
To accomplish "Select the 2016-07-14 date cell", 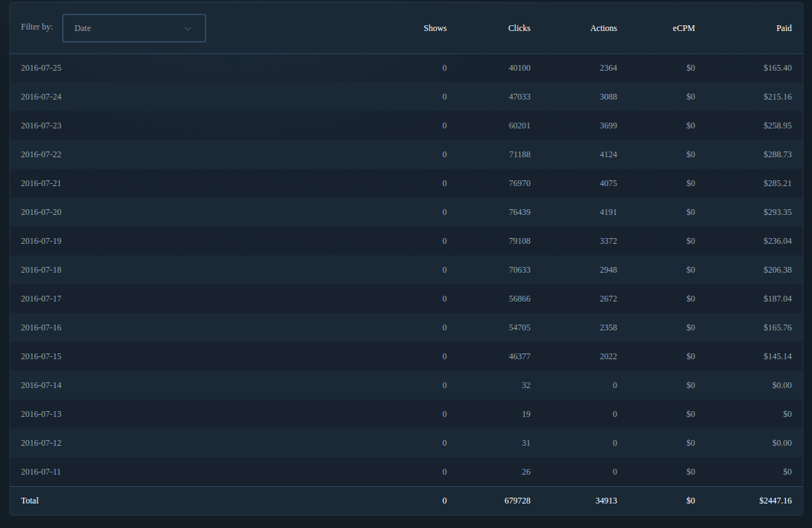I will [x=41, y=385].
